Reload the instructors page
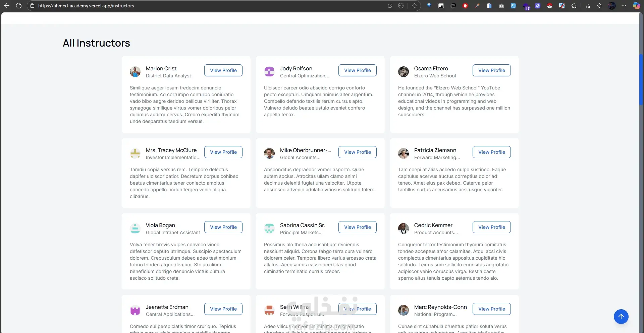 point(19,6)
